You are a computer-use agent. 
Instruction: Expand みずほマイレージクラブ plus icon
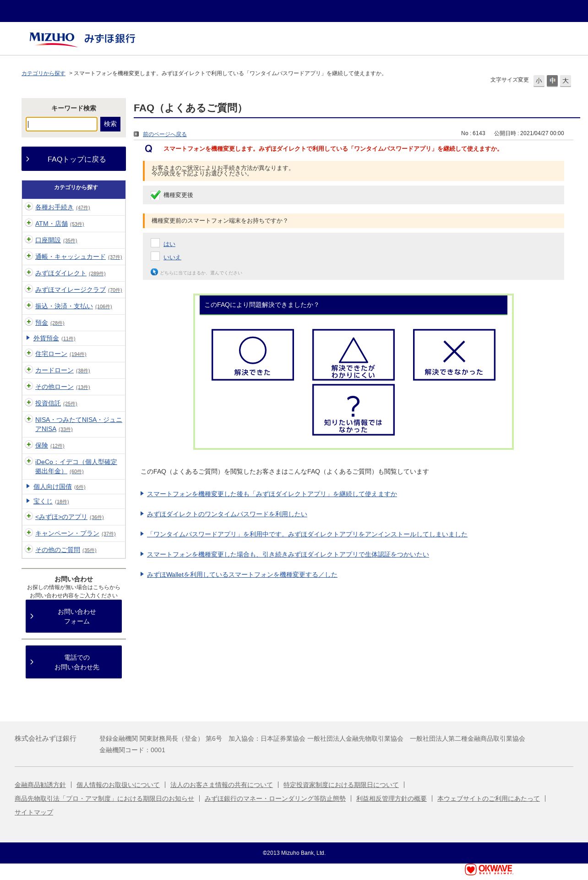point(29,289)
